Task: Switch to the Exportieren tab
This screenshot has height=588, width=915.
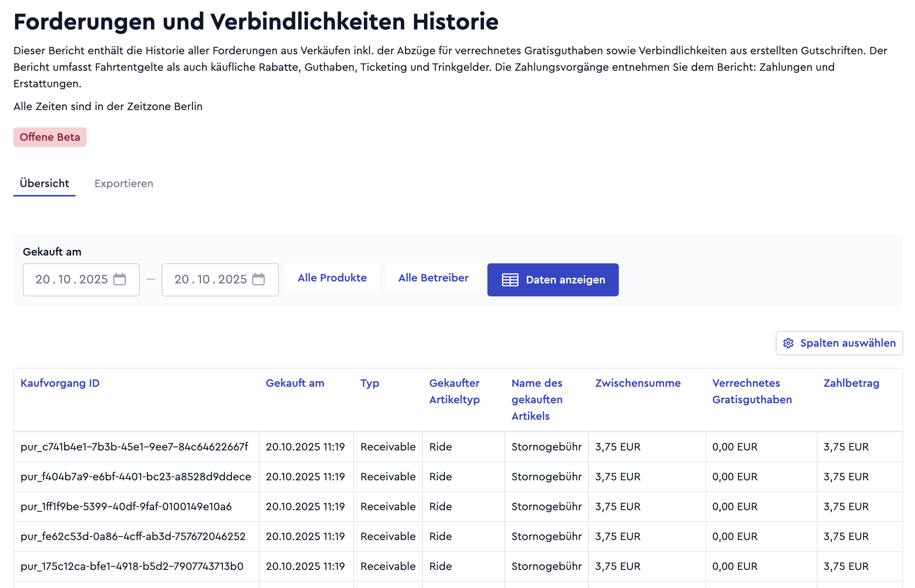Action: (124, 184)
